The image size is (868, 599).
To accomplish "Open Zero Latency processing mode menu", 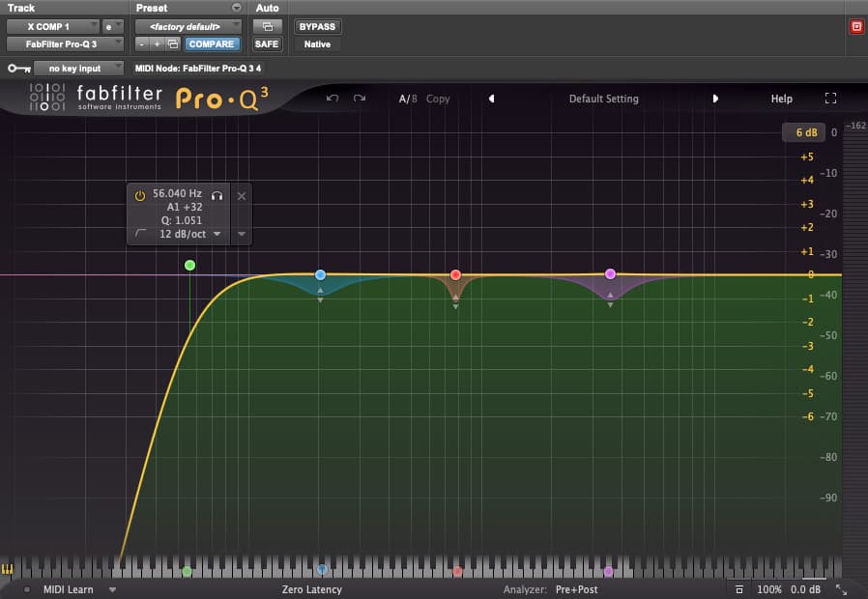I will [311, 589].
